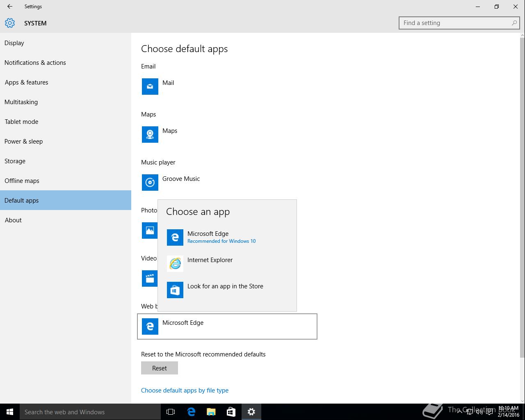Minimize the Settings window
The image size is (525, 420).
478,7
